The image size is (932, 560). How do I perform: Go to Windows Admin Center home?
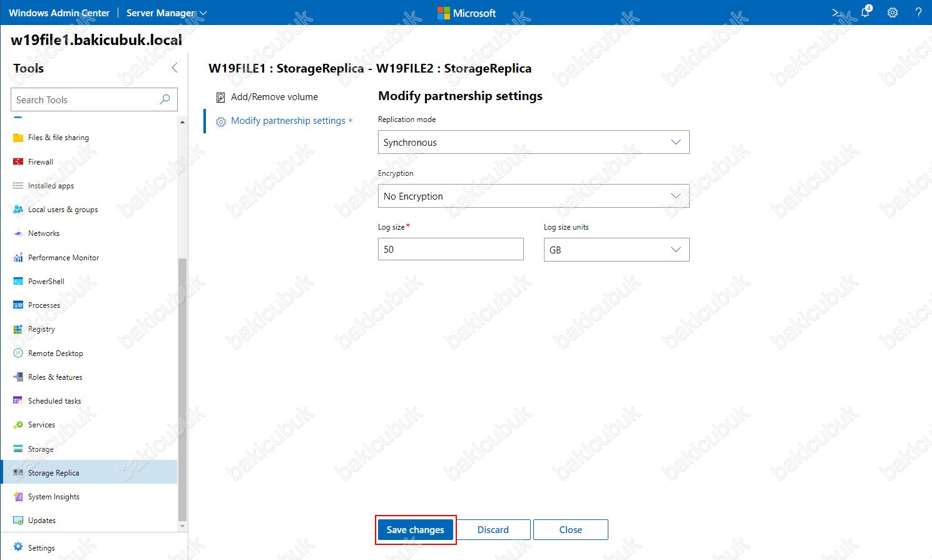pyautogui.click(x=59, y=13)
